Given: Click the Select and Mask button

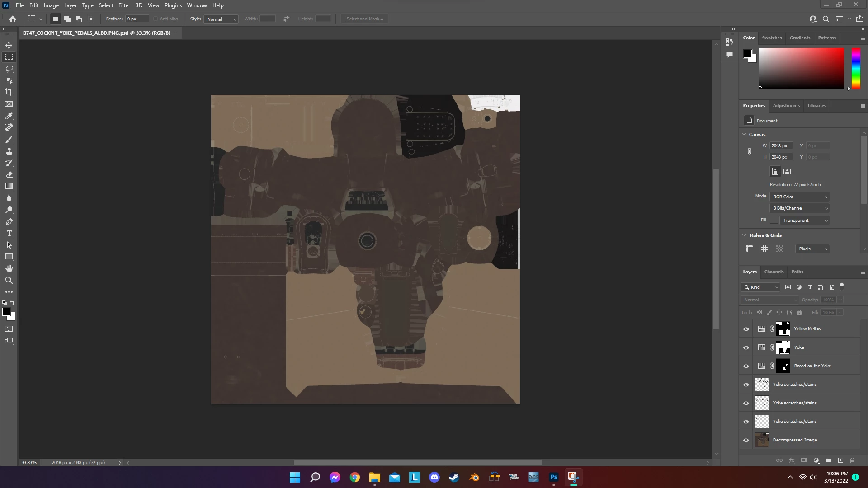Looking at the screenshot, I should click(364, 19).
